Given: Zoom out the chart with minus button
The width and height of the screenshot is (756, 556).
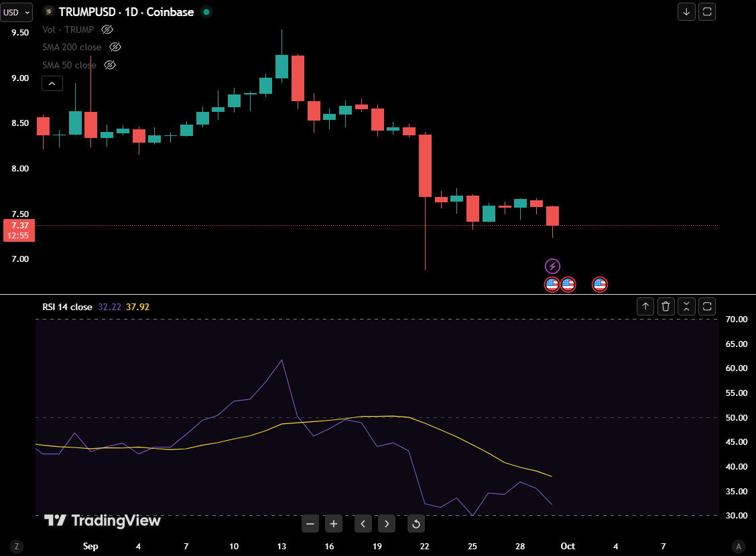Looking at the screenshot, I should [x=310, y=524].
